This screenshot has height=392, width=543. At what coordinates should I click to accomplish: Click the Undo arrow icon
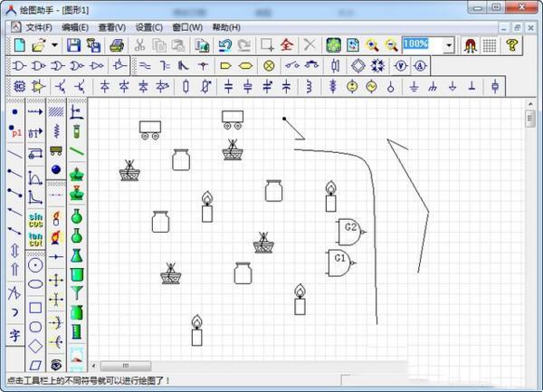224,44
